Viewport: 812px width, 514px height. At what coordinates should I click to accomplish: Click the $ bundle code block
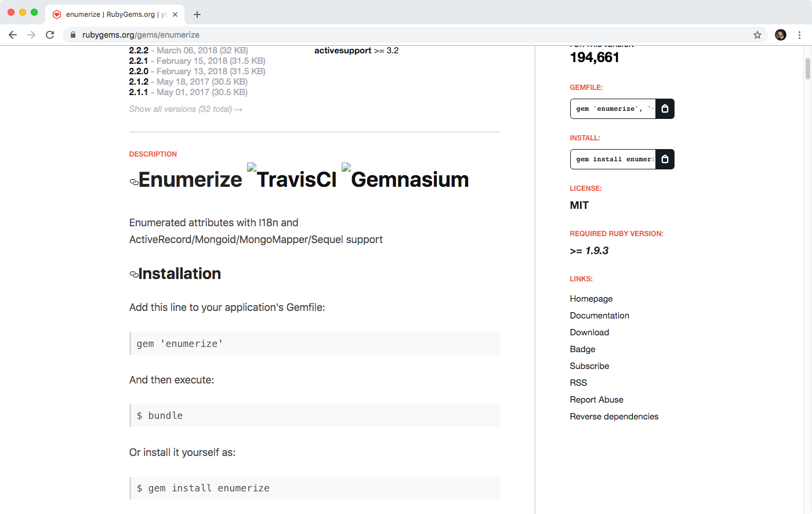click(x=314, y=415)
